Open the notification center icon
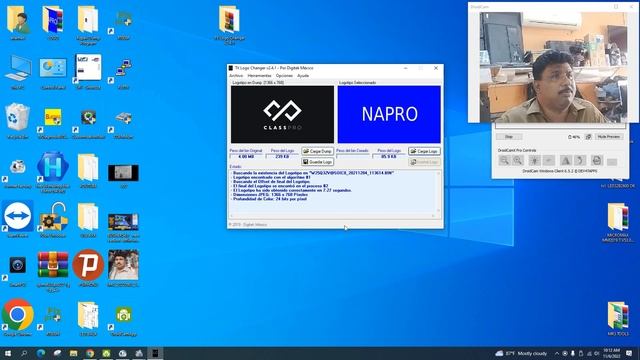The image size is (640, 360). pyautogui.click(x=629, y=353)
